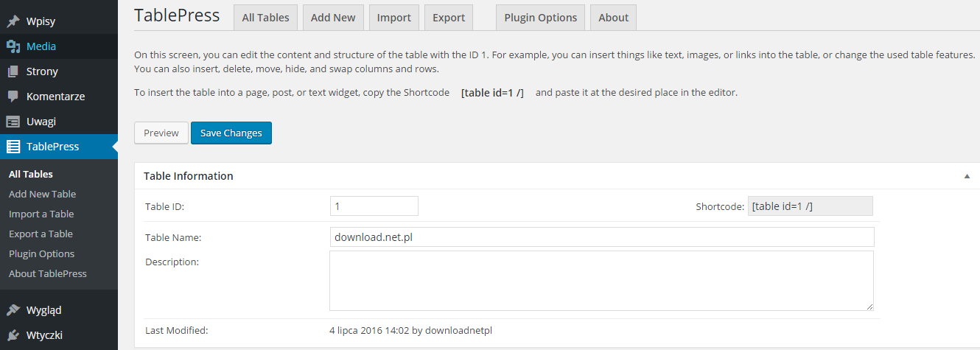
Task: Click the Strony pages icon
Action: point(13,71)
